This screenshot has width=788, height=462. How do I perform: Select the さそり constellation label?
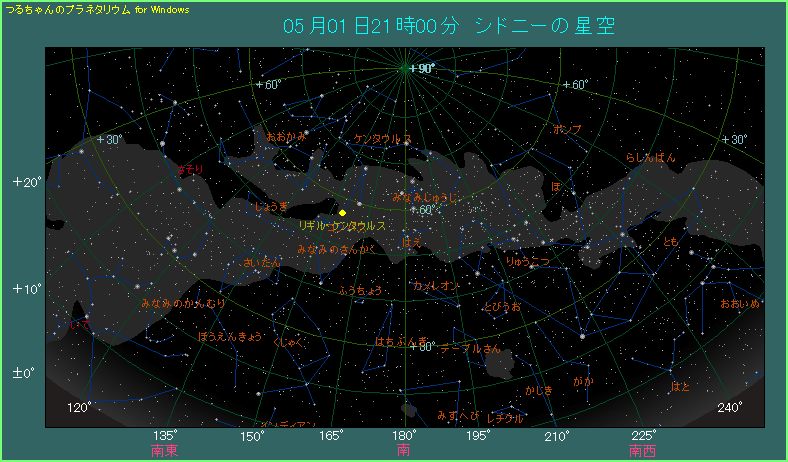pos(189,170)
